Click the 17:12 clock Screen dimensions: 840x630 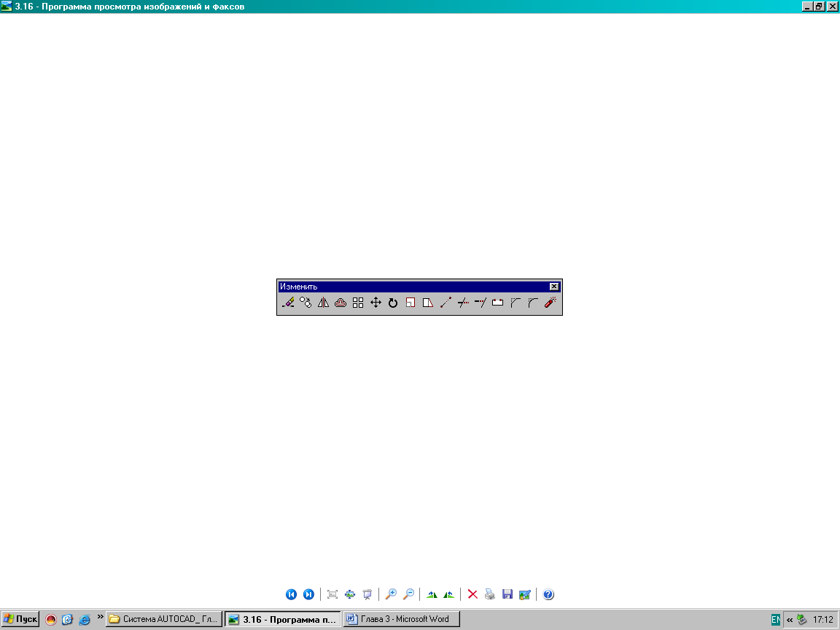click(822, 620)
